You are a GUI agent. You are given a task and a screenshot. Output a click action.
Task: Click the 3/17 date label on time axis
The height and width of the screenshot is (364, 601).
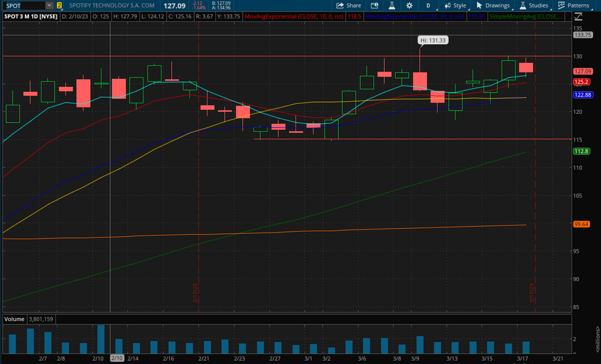[x=523, y=358]
